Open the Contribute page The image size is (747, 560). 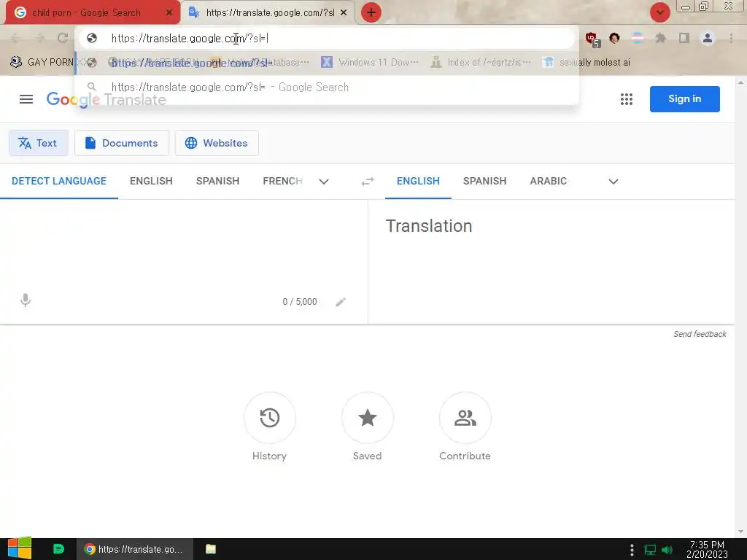tap(465, 418)
